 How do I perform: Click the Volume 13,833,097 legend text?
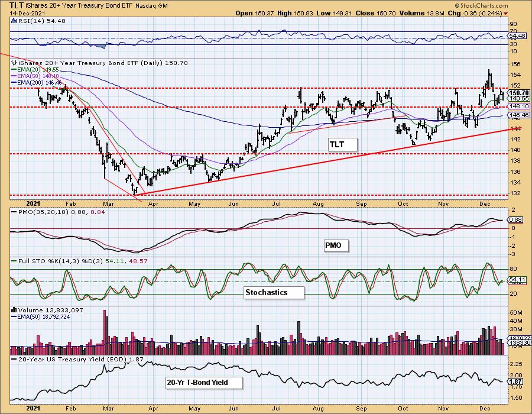click(x=51, y=310)
